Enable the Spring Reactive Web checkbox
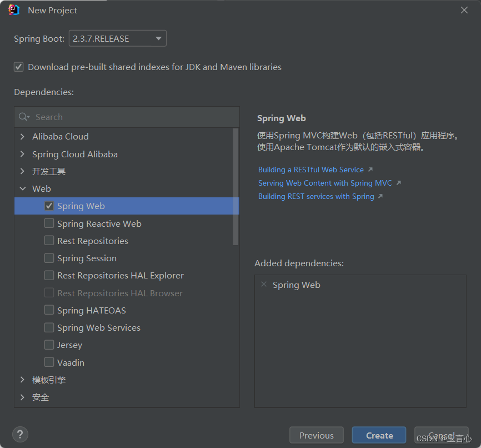Screen dimensions: 481x448 point(49,223)
